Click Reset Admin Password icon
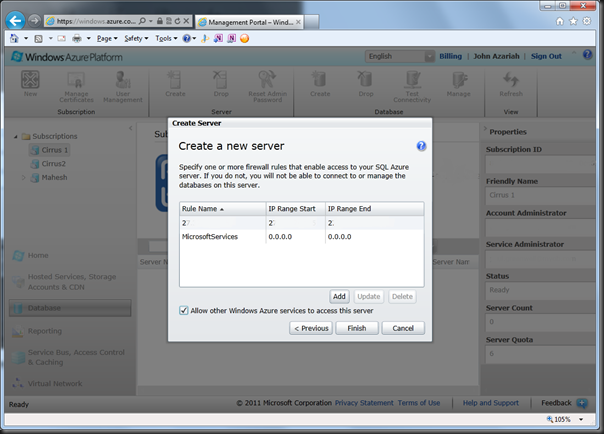Viewport: 604px width, 434px height. (x=267, y=87)
